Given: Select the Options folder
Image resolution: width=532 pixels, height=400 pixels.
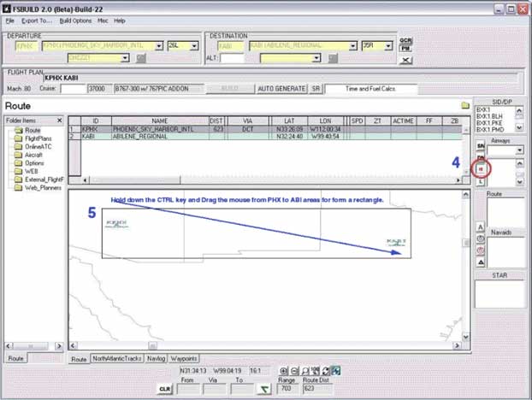Looking at the screenshot, I should pos(34,163).
